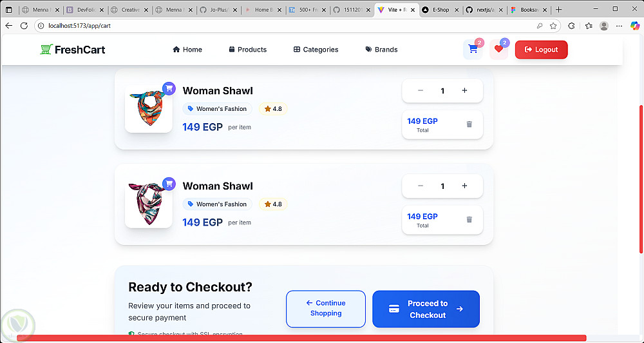Increase quantity of first Woman Shawl

(x=464, y=91)
